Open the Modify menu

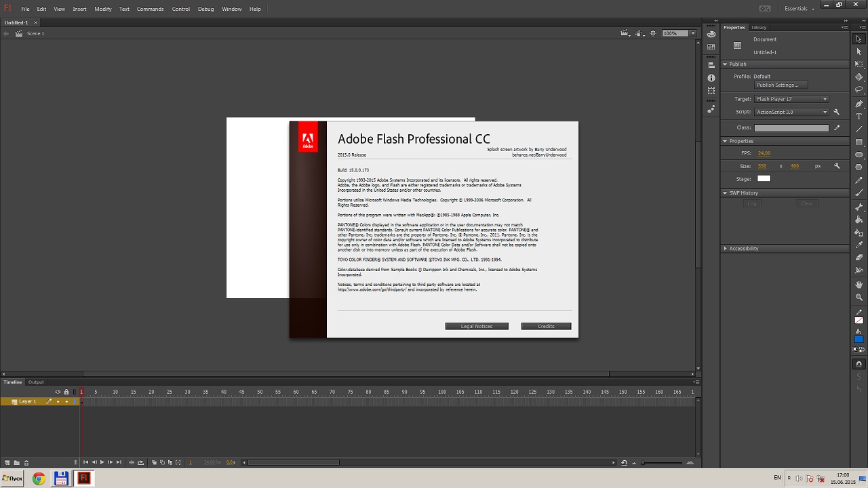click(103, 9)
